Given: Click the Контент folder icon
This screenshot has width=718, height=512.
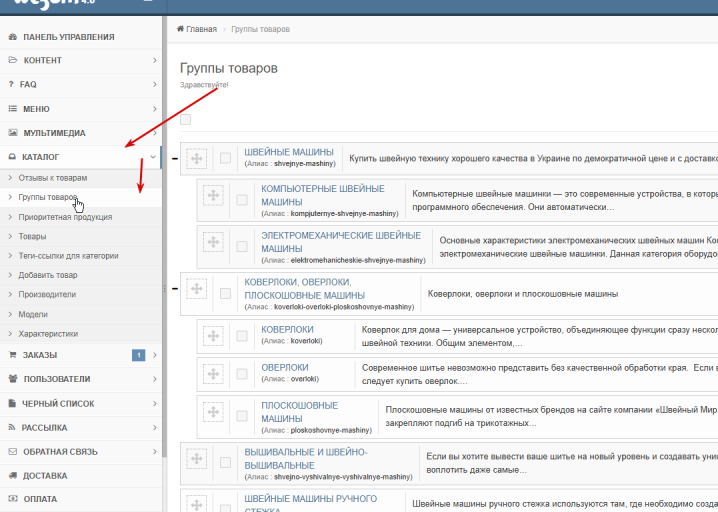Looking at the screenshot, I should tap(13, 60).
